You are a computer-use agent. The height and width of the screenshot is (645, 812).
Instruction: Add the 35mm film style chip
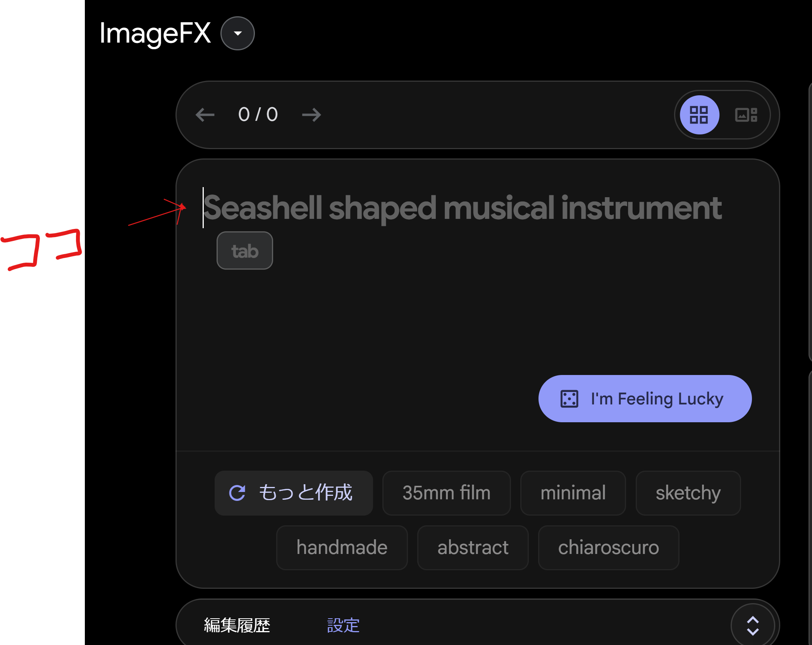coord(446,493)
